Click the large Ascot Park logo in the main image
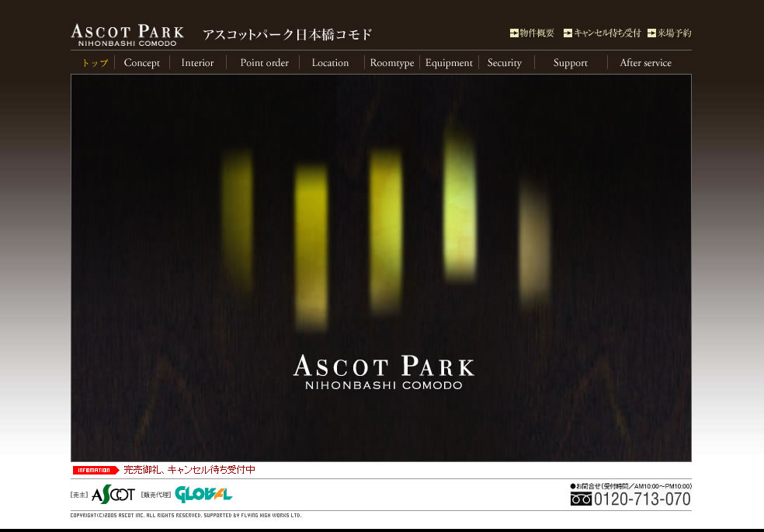The image size is (764, 532). pos(384,372)
